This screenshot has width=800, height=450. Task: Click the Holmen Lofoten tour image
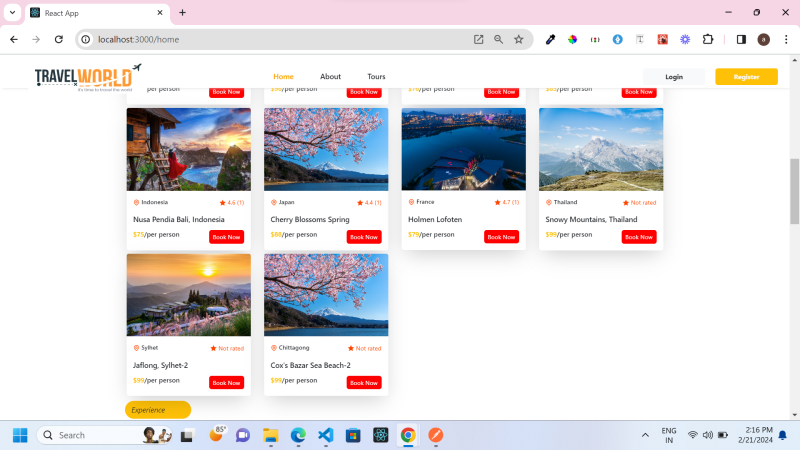pyautogui.click(x=463, y=149)
